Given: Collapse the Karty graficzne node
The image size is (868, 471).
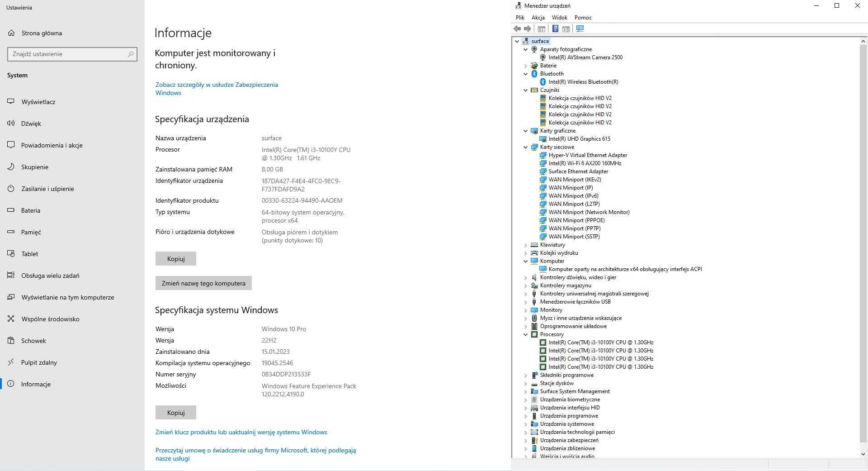Looking at the screenshot, I should [x=525, y=131].
